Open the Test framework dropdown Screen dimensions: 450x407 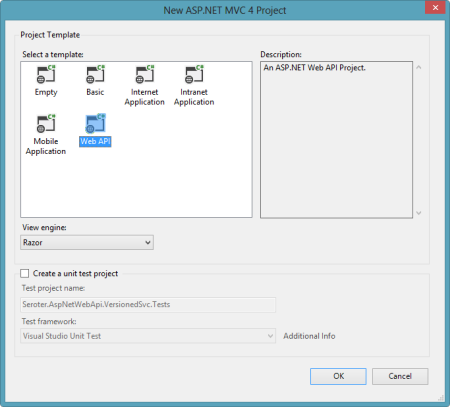[148, 336]
